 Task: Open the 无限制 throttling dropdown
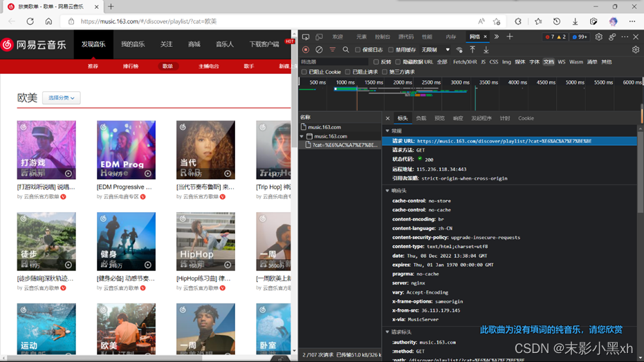pos(435,50)
